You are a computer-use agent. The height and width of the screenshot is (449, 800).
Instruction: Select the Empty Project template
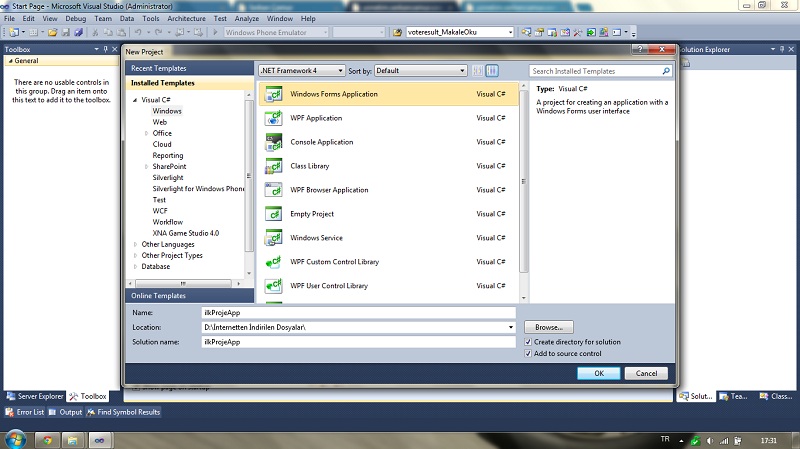(389, 214)
